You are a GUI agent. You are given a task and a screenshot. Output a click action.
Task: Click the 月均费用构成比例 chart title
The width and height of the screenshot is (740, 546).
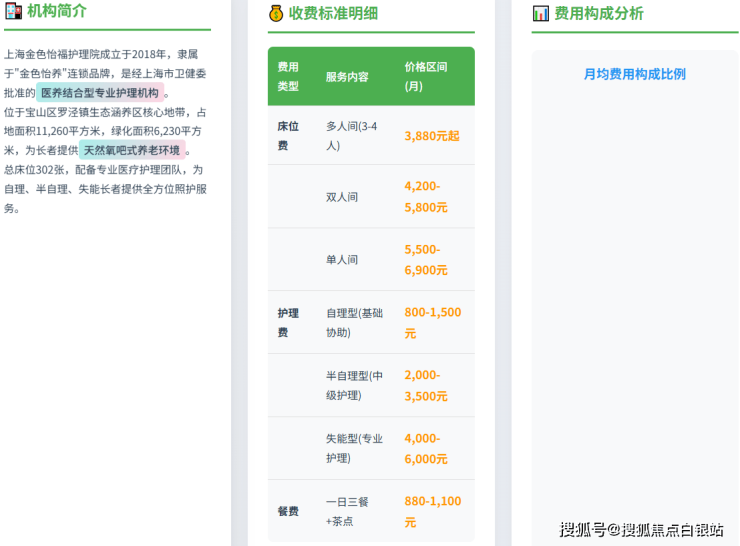[x=634, y=74]
